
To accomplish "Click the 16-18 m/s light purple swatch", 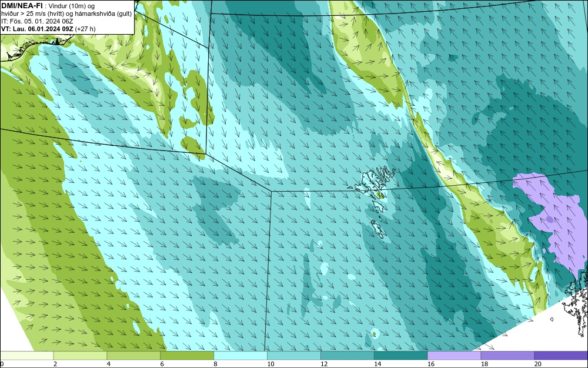I will click(x=454, y=355).
